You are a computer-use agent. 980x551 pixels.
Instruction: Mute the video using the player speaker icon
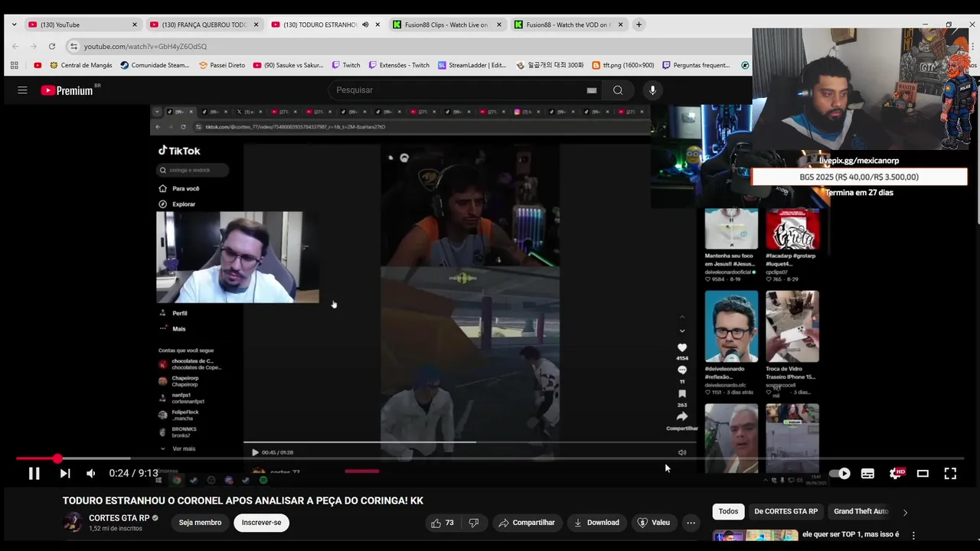tap(91, 474)
